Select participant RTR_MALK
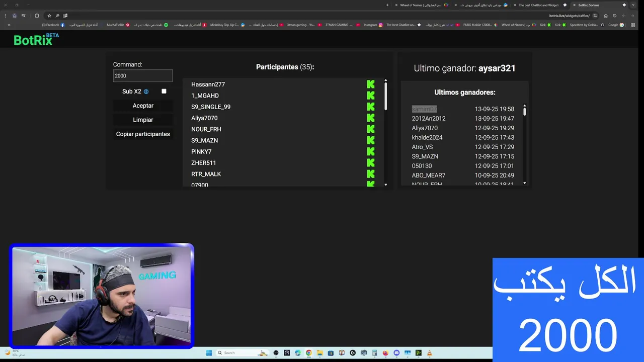This screenshot has width=644, height=362. point(206,174)
